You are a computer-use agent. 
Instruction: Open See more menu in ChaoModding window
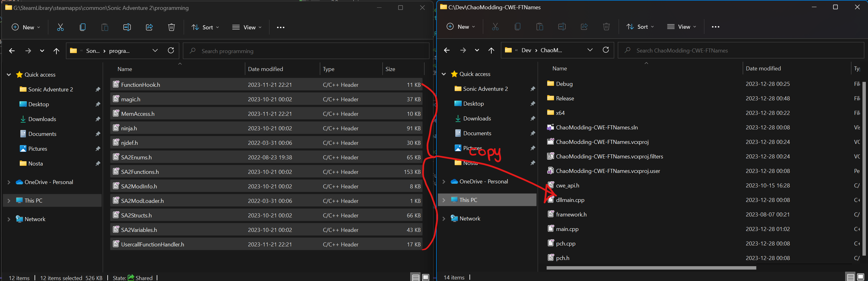coord(715,27)
